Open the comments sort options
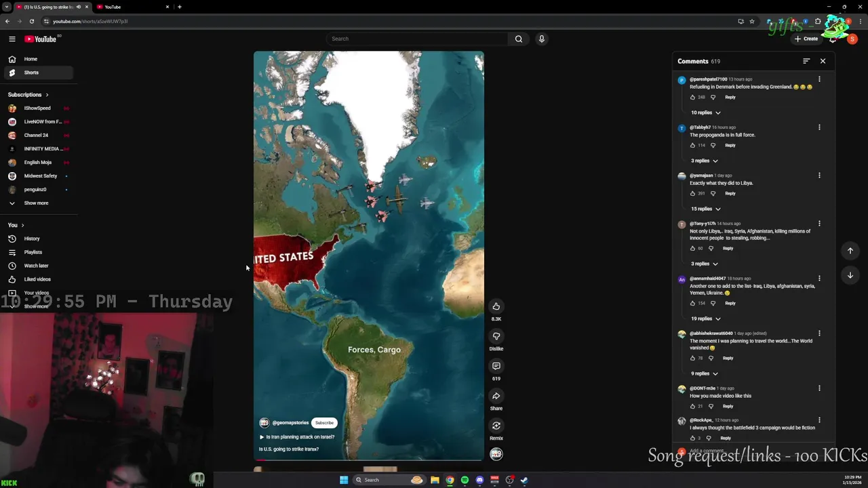The width and height of the screenshot is (868, 488). pyautogui.click(x=806, y=61)
